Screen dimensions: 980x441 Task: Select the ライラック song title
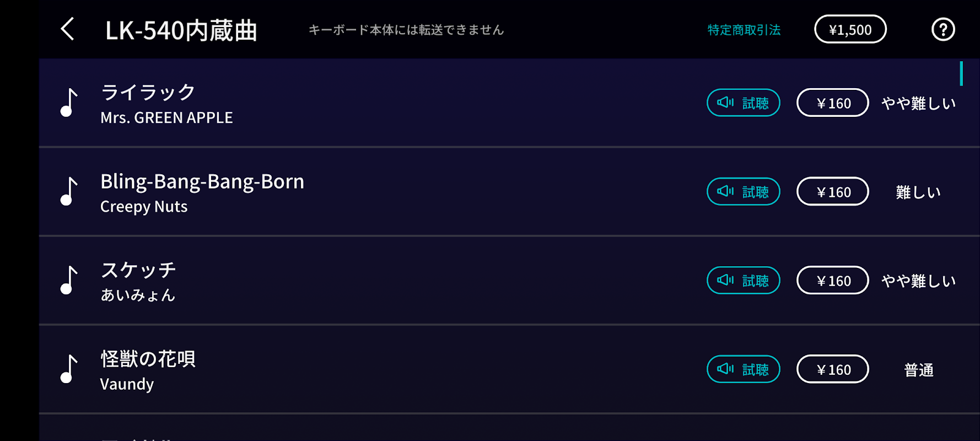click(x=148, y=92)
